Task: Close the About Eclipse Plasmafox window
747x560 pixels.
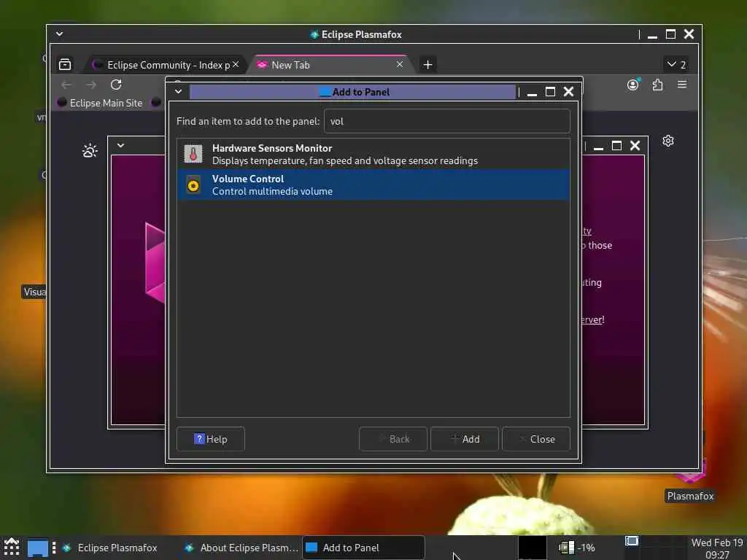Action: (x=635, y=146)
